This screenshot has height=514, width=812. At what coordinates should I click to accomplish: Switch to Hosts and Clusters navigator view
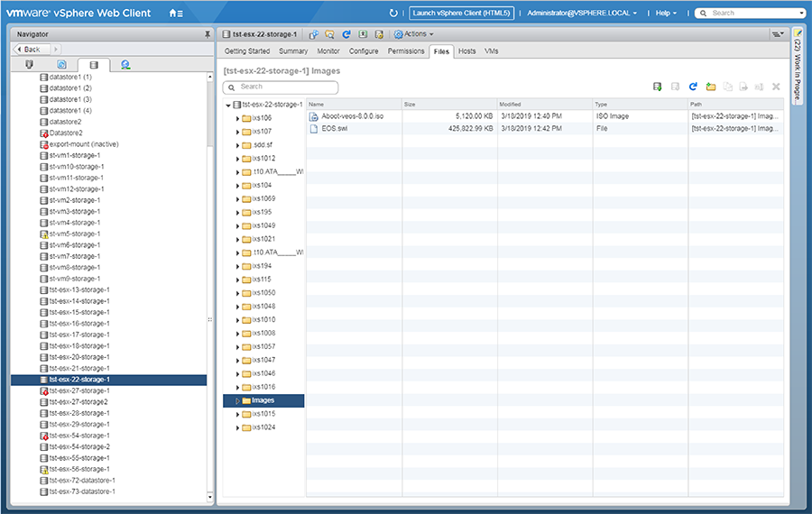point(30,64)
